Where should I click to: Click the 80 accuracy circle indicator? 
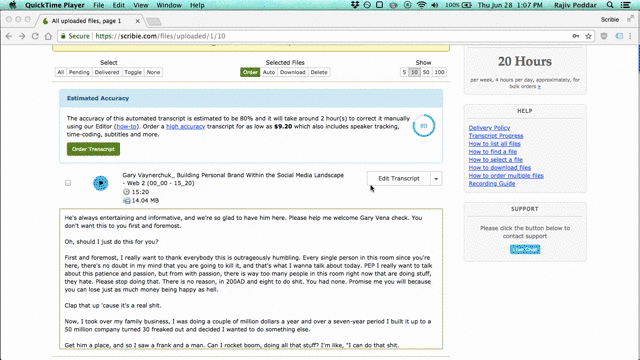click(x=424, y=126)
